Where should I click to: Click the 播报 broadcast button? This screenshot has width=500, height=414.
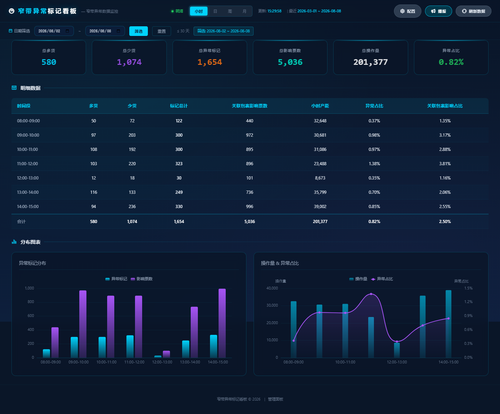[438, 11]
